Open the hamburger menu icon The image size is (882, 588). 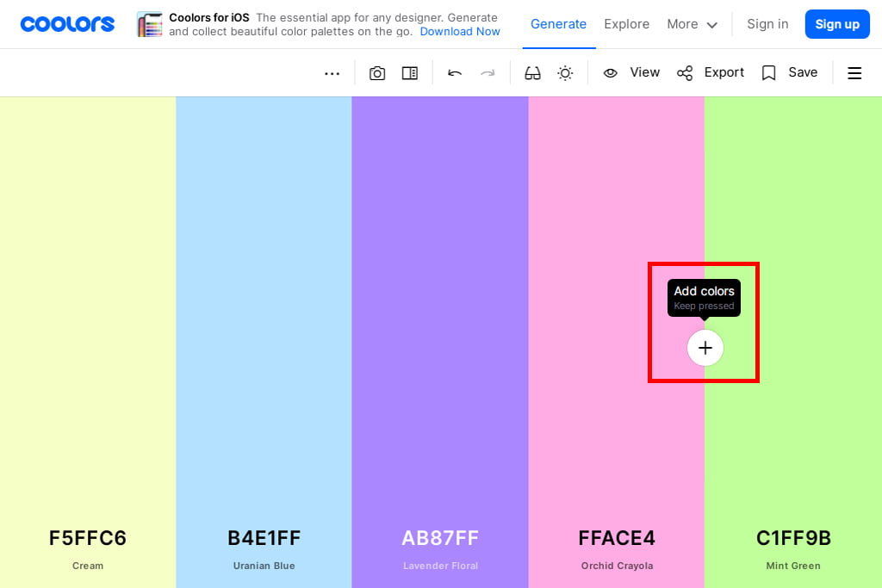tap(854, 73)
